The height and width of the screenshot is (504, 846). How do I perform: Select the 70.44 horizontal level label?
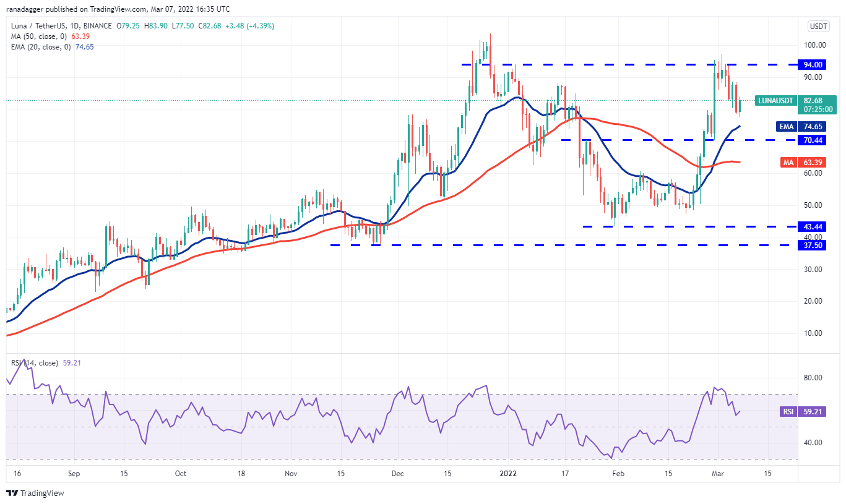point(812,140)
